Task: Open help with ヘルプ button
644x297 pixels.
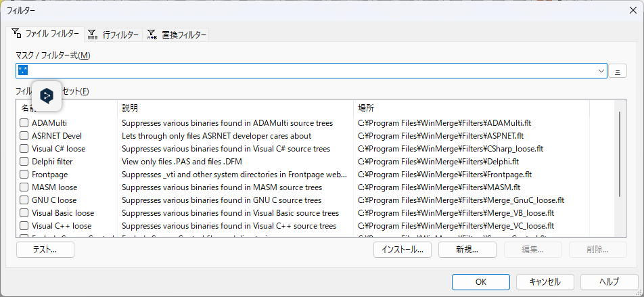Action: (609, 281)
